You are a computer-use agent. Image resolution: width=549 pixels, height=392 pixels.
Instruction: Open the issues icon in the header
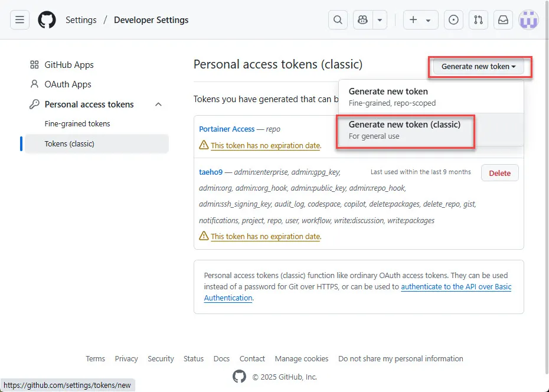pyautogui.click(x=453, y=20)
